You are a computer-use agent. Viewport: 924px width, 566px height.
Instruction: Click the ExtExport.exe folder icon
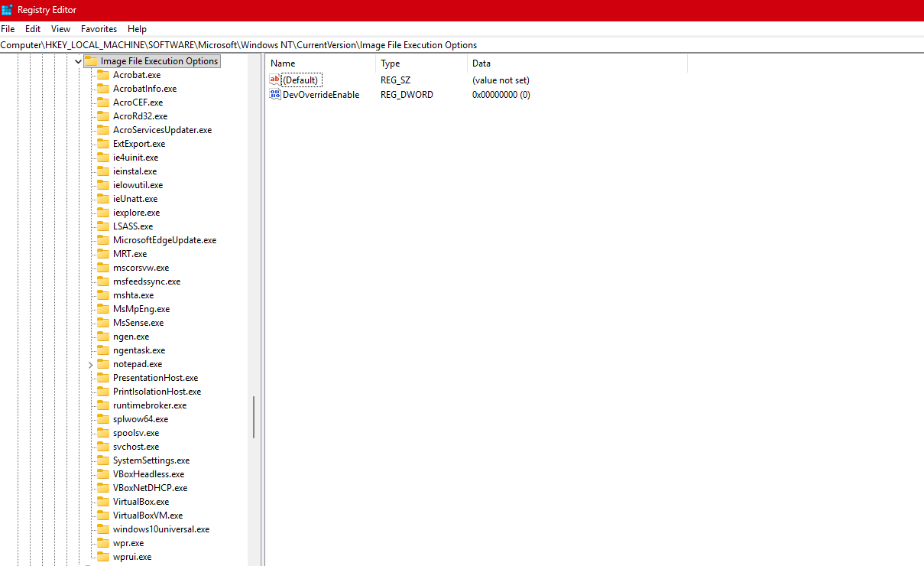[103, 144]
